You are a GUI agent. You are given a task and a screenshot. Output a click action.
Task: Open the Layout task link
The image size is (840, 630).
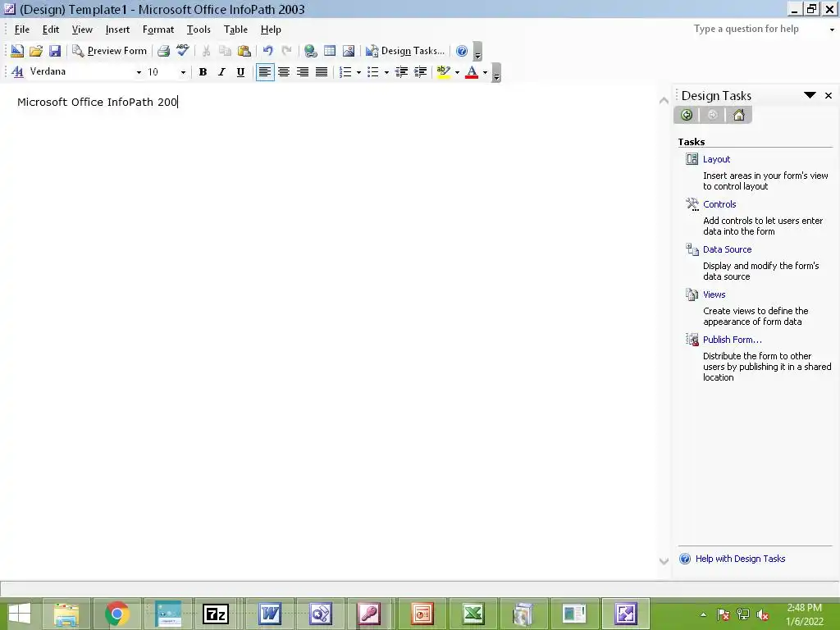(x=716, y=159)
